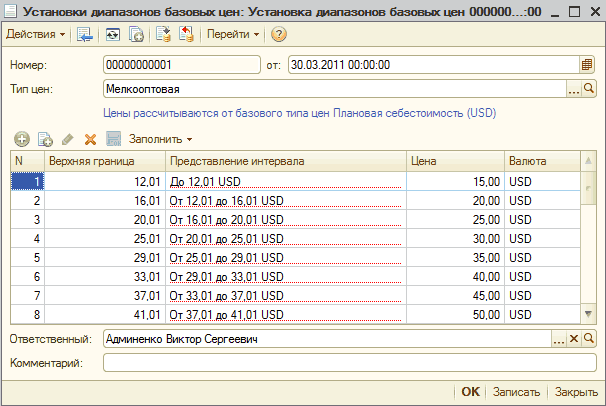Click the Комментарий text field
This screenshot has width=606, height=406.
point(349,362)
